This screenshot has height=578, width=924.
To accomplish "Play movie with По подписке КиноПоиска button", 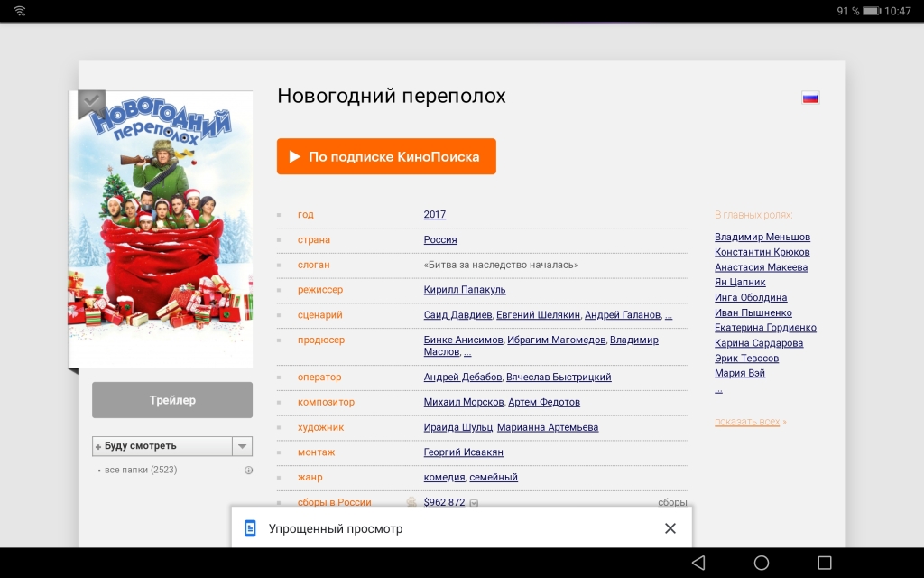I will click(x=386, y=156).
